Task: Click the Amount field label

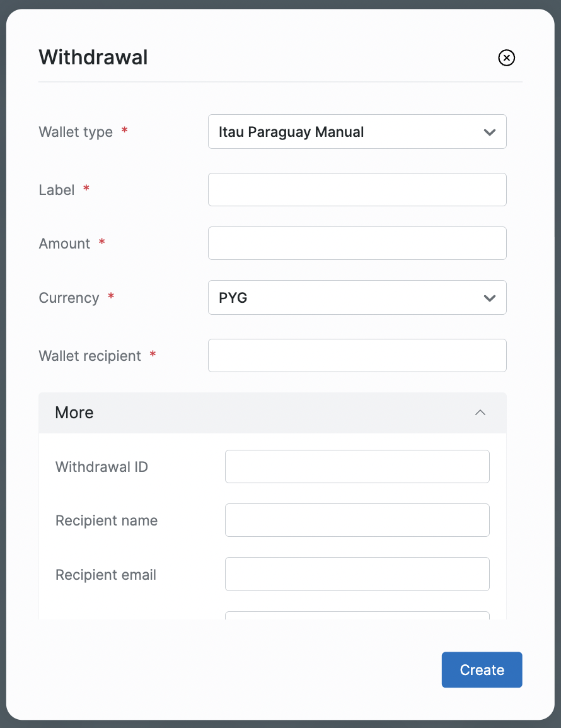Action: pyautogui.click(x=64, y=244)
